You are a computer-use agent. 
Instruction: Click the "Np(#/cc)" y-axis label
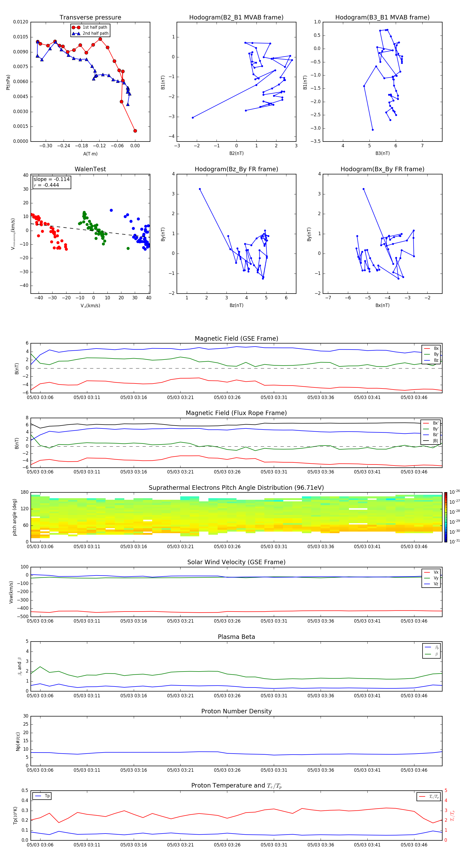pyautogui.click(x=18, y=741)
